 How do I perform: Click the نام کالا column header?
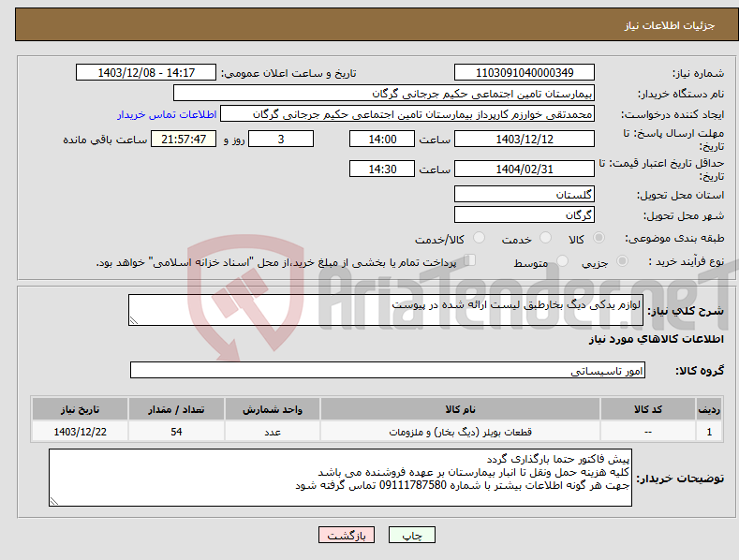click(460, 409)
